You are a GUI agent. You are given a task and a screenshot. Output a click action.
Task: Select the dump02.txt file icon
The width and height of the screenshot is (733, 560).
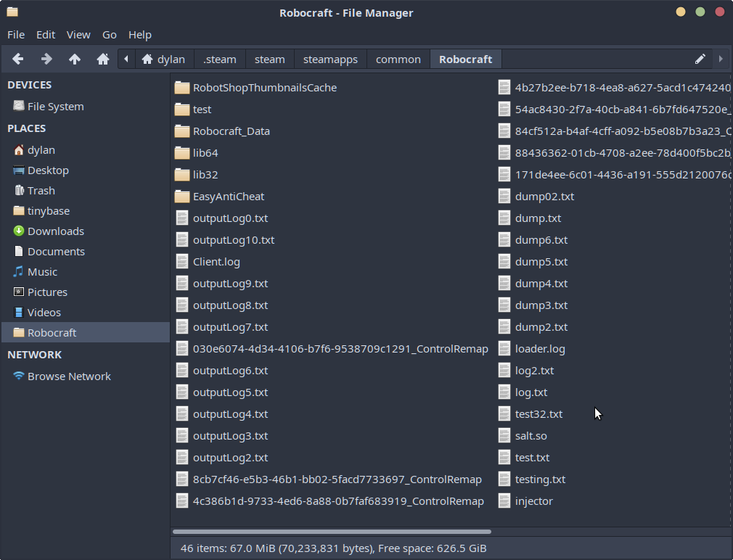[x=504, y=197]
